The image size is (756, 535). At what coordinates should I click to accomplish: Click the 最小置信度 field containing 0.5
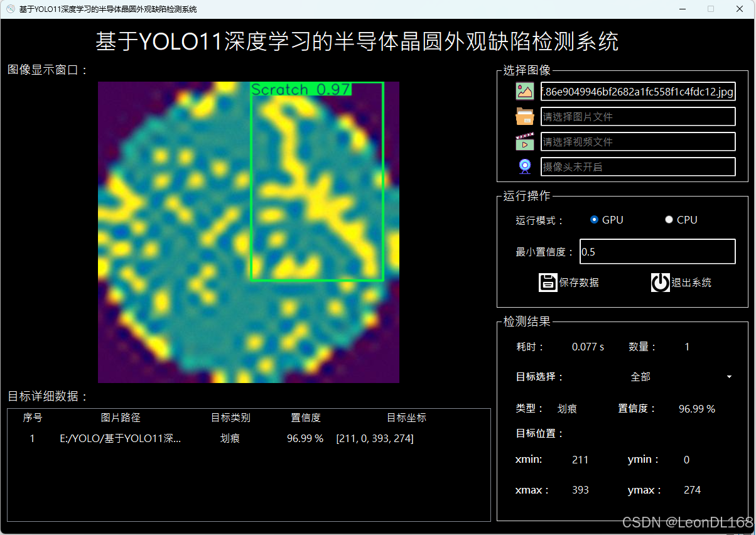[657, 252]
